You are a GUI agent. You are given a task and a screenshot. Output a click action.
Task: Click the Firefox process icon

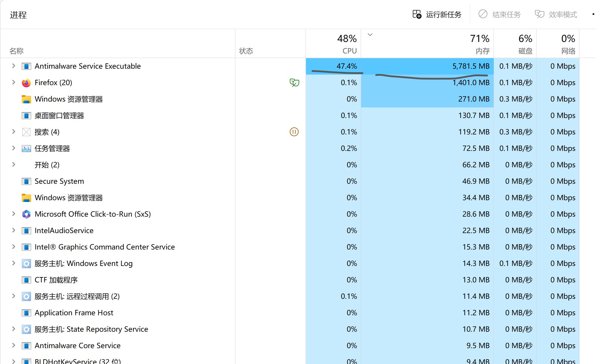pyautogui.click(x=26, y=83)
